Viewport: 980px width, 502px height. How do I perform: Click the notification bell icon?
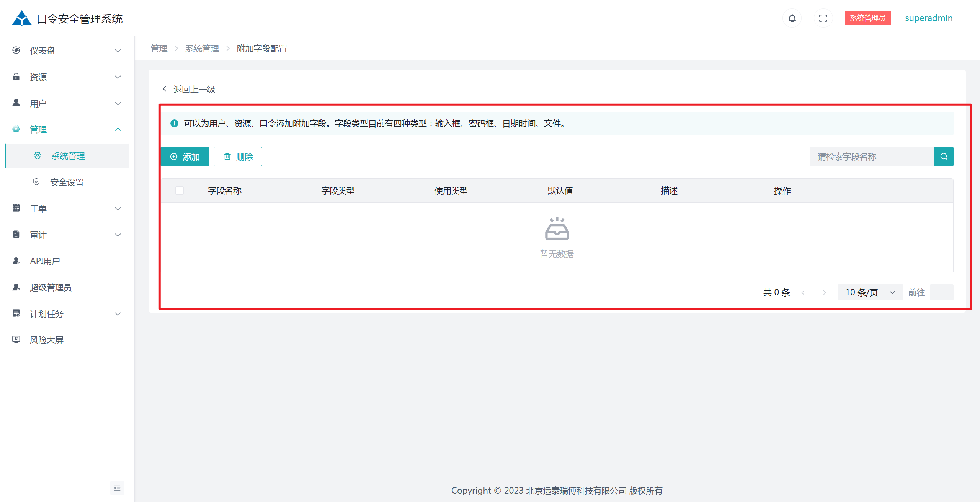coord(792,18)
